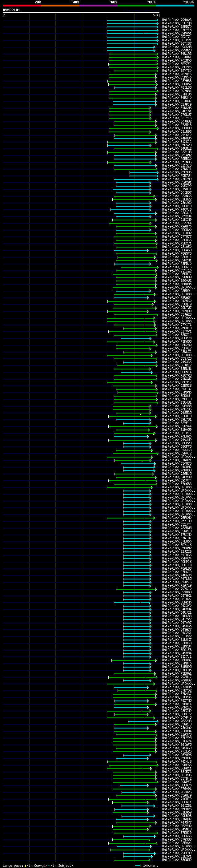Click the UniRef100_Q5QUF3 label
197x868 pixels.
coord(177,328)
